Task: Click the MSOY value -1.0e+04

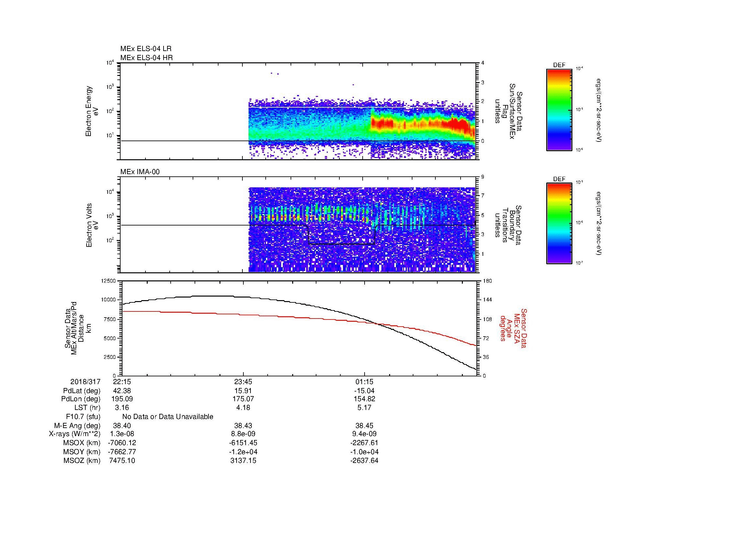Action: [x=365, y=452]
